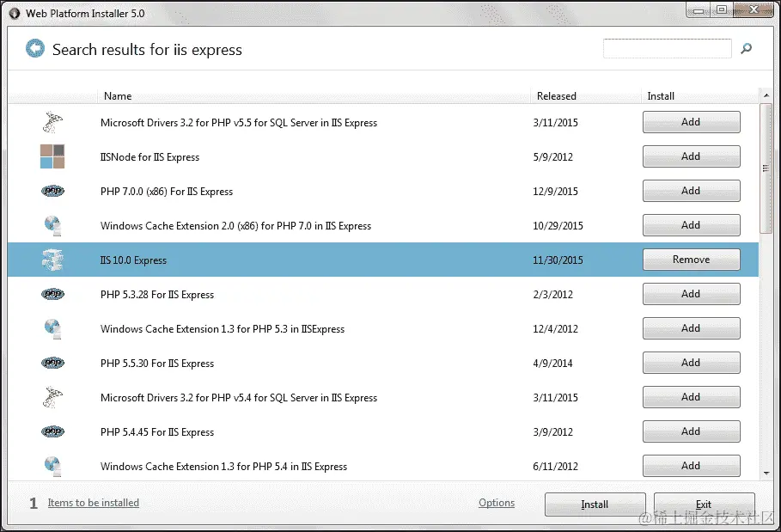Add PHP 7.0.0 (x86) For IIS Express
This screenshot has width=781, height=532.
point(691,191)
